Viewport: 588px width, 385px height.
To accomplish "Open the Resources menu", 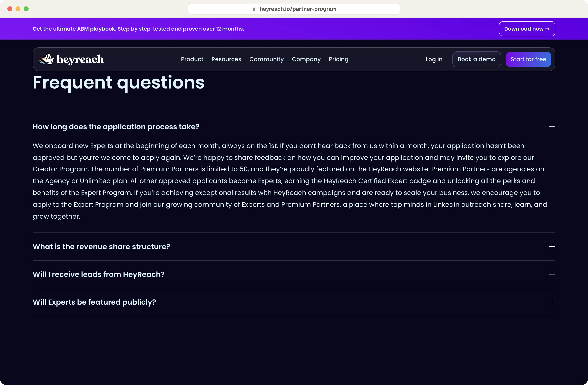I will [226, 59].
